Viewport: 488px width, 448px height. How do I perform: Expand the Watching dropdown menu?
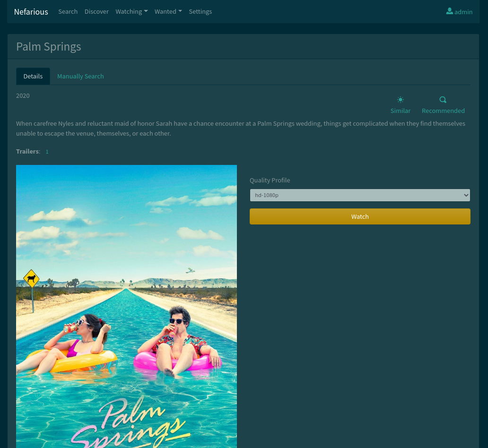click(131, 11)
